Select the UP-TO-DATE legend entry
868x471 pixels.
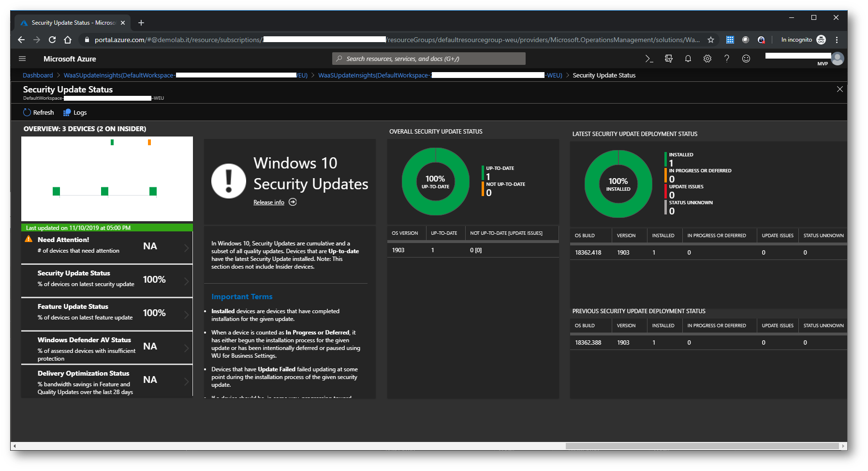point(499,173)
